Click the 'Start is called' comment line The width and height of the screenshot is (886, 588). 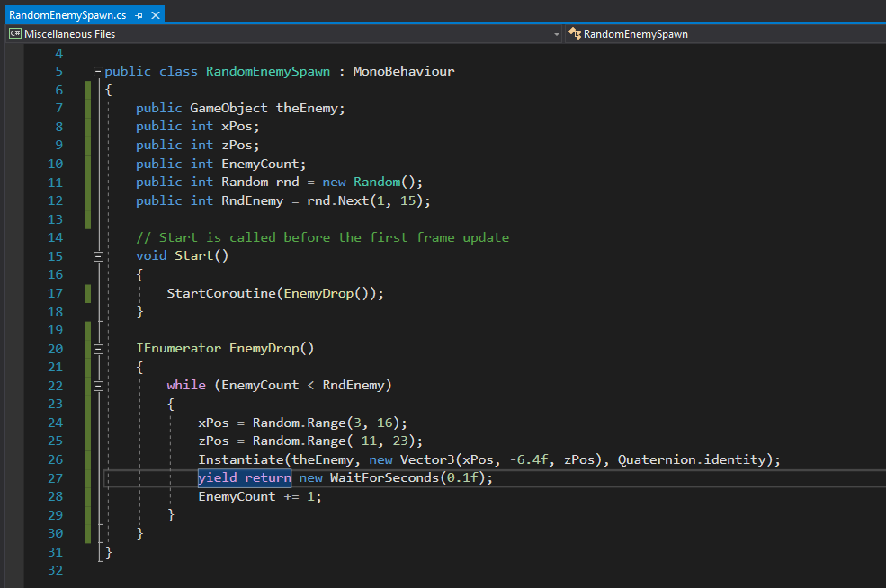pyautogui.click(x=322, y=237)
